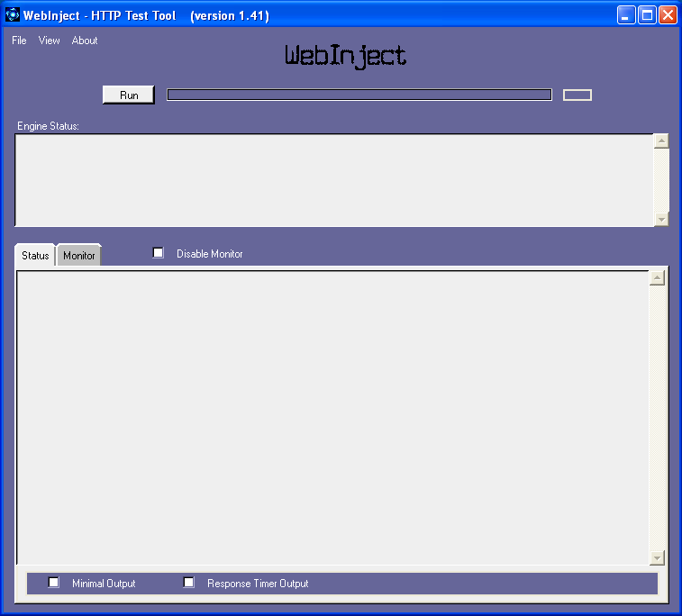Enable the Disable Monitor checkbox
The height and width of the screenshot is (616, 682).
159,252
